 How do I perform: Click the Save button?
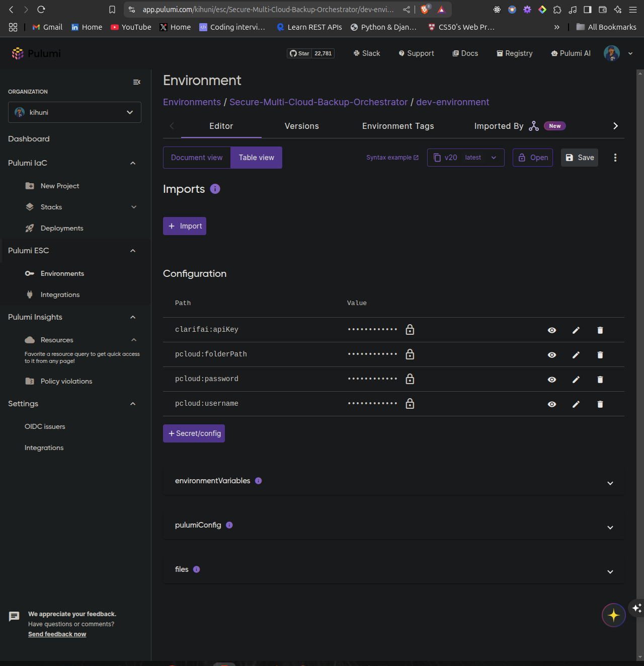[x=580, y=158]
